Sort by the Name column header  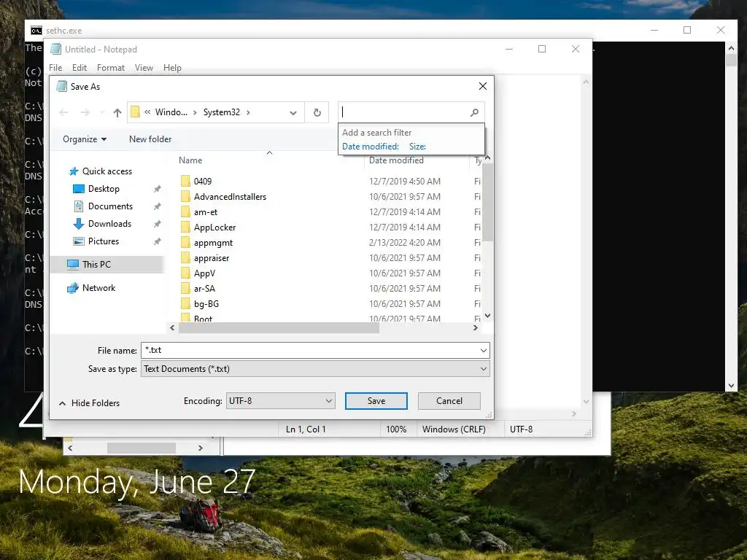coord(190,160)
